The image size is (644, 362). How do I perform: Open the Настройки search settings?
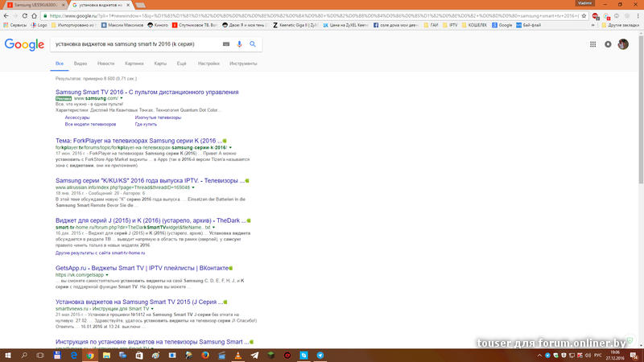pyautogui.click(x=208, y=64)
